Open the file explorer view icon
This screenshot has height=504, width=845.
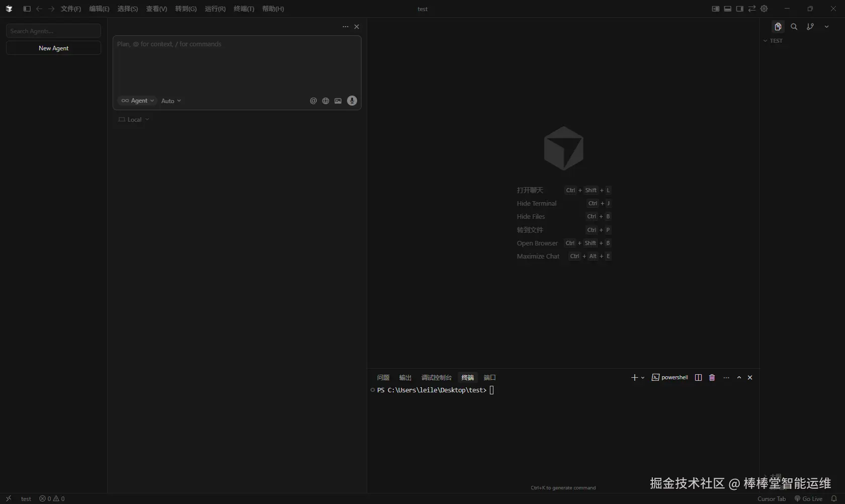tap(778, 27)
